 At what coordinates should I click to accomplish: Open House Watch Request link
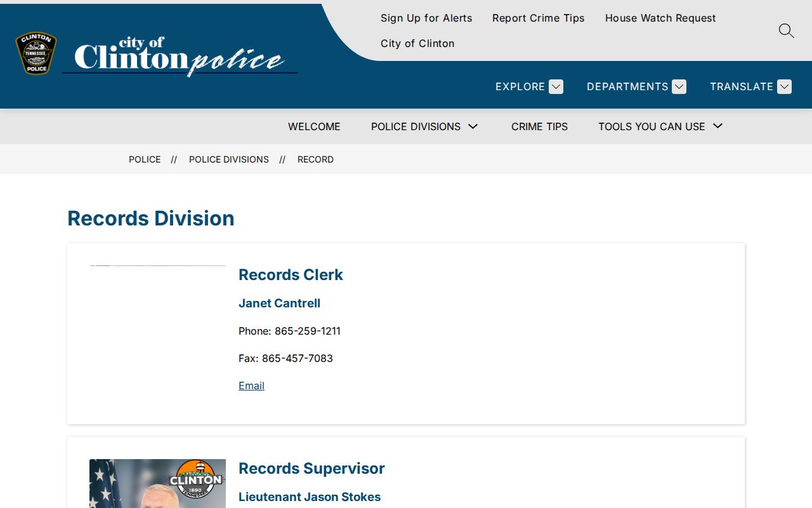tap(660, 18)
